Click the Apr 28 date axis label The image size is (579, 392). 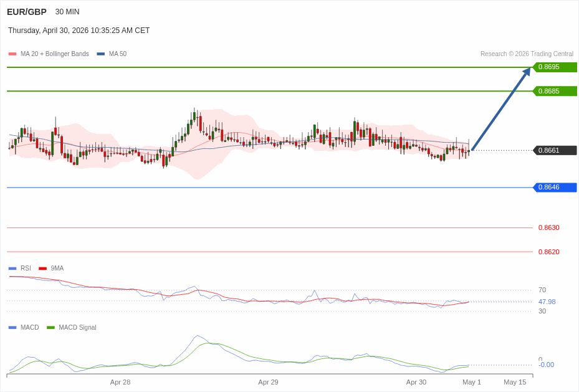tap(120, 382)
